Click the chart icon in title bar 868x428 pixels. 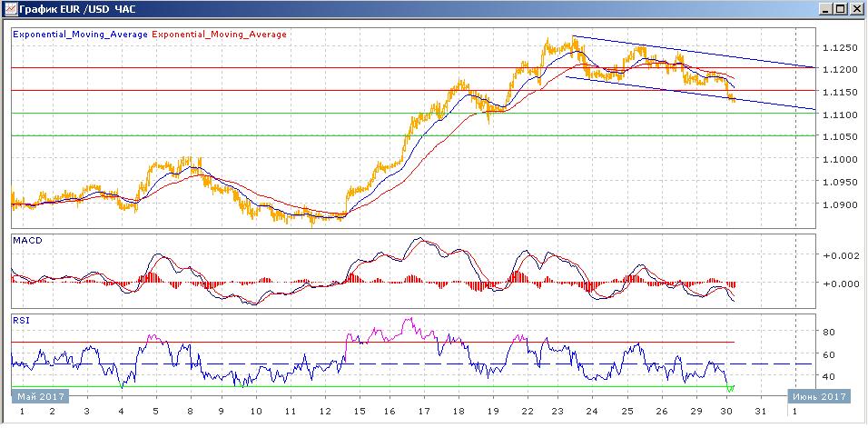(9, 8)
